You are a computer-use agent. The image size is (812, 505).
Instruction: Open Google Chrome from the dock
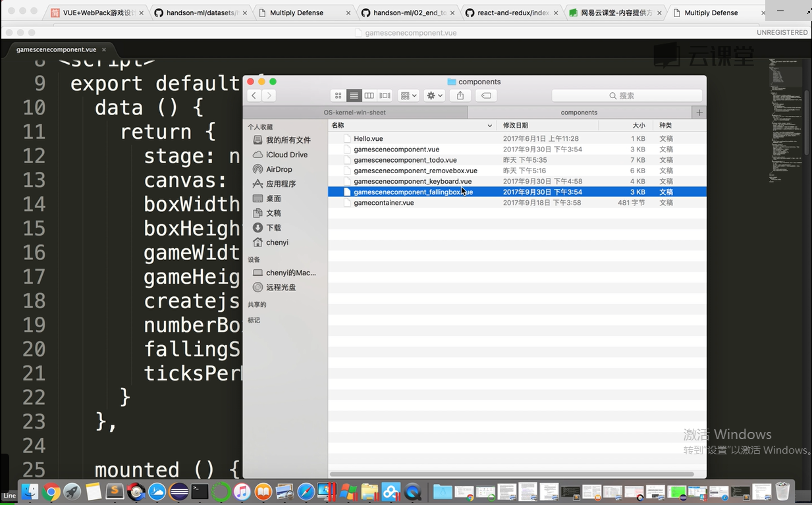51,491
